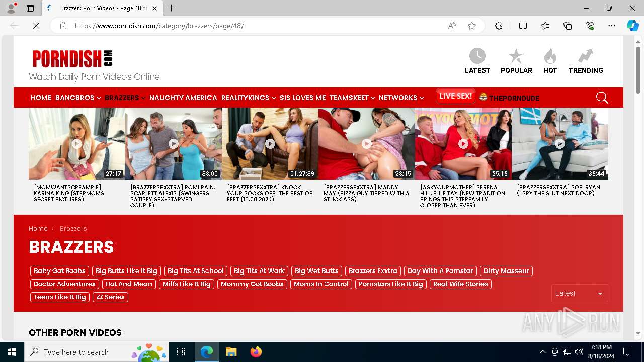Click the Windows taskbar search box
644x362 pixels.
point(97,352)
